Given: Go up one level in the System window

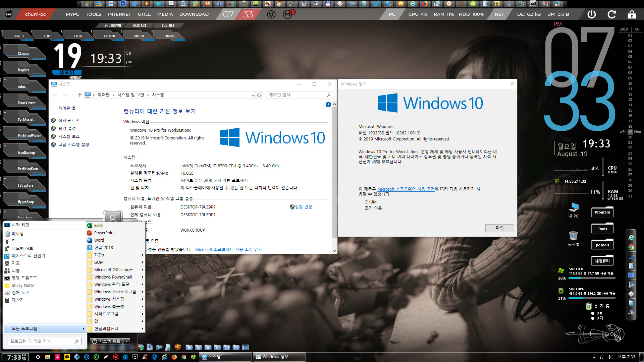Looking at the screenshot, I should pos(79,95).
